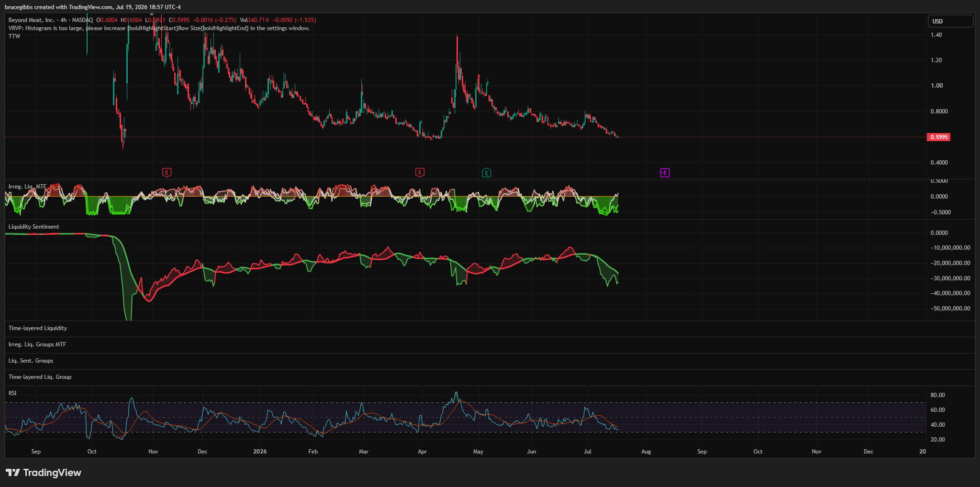
Task: Open the USD currency selector
Action: click(x=950, y=21)
